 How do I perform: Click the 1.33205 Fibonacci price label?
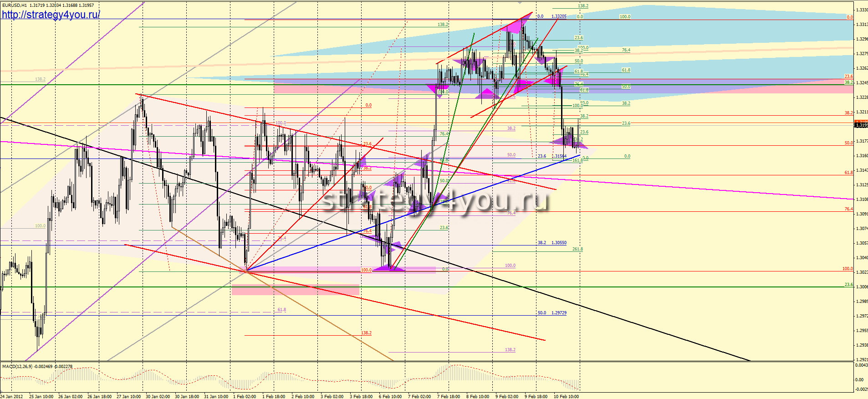pyautogui.click(x=559, y=16)
